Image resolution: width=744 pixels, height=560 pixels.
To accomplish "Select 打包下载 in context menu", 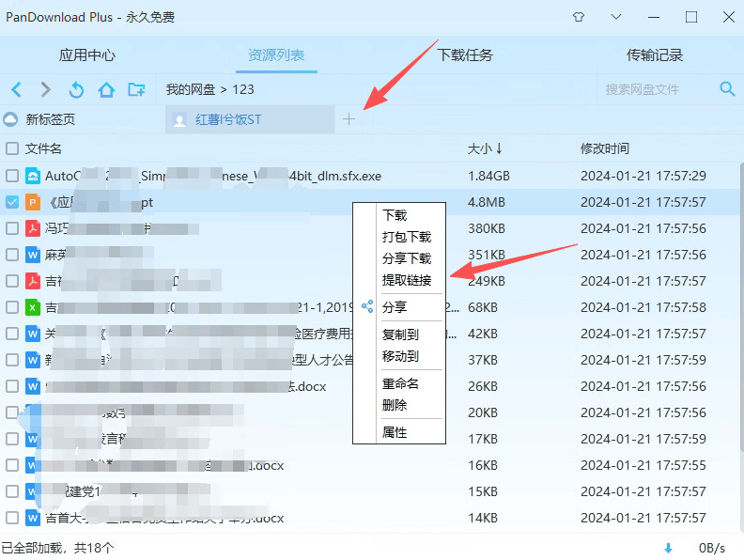I will 407,237.
